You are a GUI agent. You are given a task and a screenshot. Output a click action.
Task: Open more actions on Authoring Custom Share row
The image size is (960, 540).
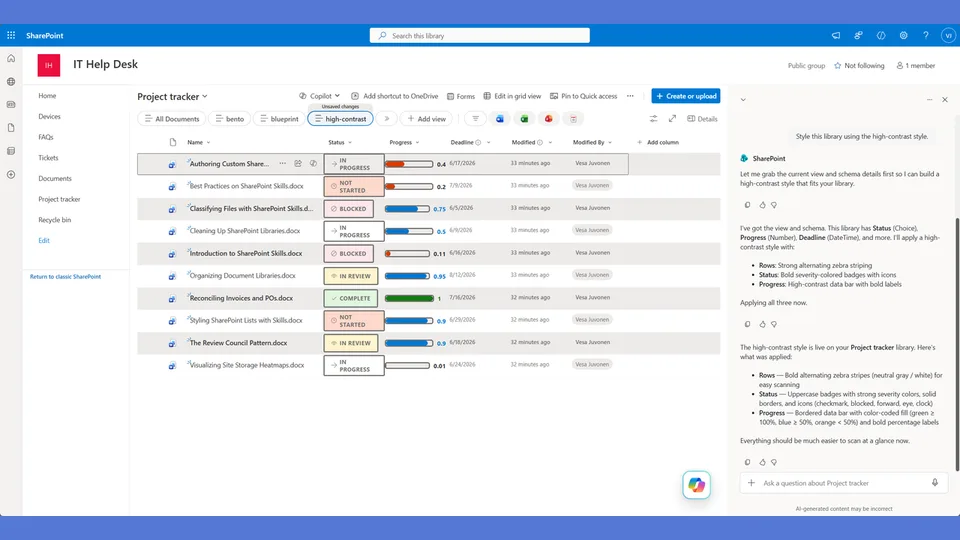282,163
